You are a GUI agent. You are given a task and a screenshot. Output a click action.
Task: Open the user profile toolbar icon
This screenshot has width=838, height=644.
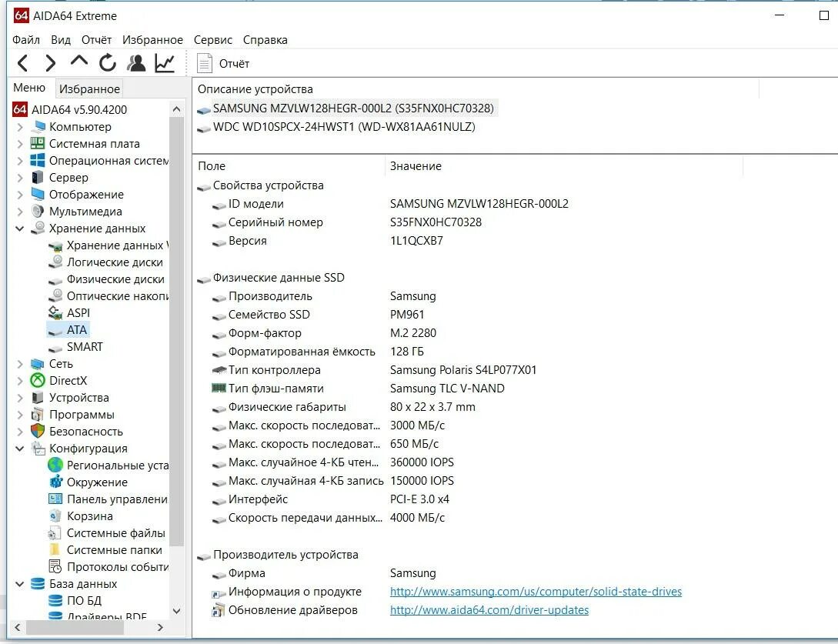pyautogui.click(x=136, y=63)
